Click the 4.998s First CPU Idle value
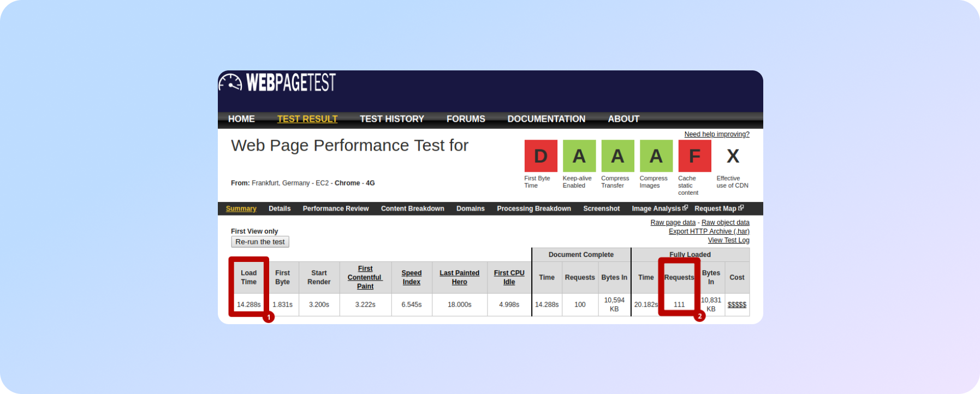 coord(509,305)
